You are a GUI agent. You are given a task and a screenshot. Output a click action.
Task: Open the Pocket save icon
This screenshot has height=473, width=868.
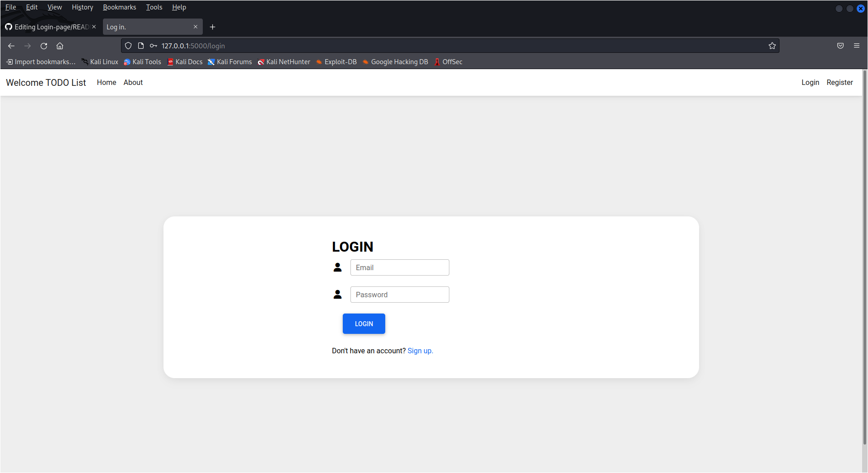pyautogui.click(x=840, y=46)
